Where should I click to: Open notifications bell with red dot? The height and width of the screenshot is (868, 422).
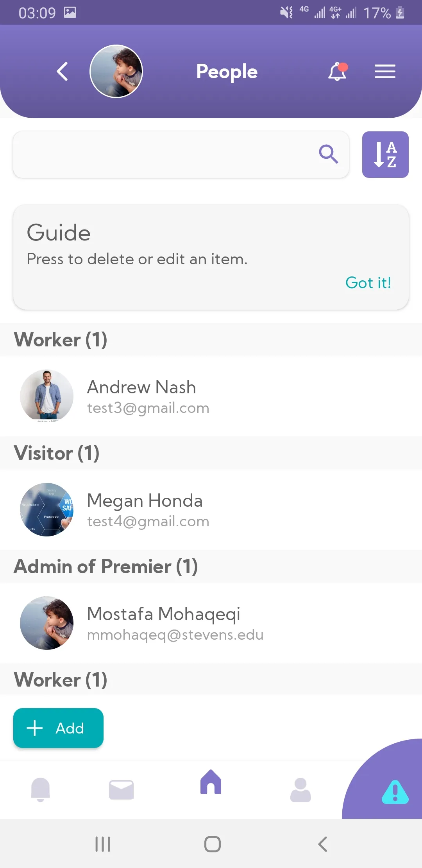(337, 72)
